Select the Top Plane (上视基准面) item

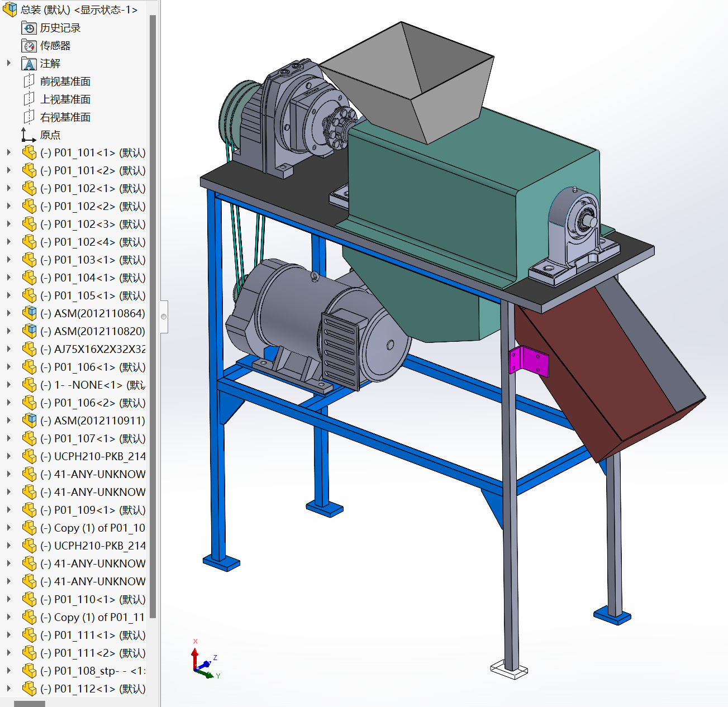tap(65, 99)
